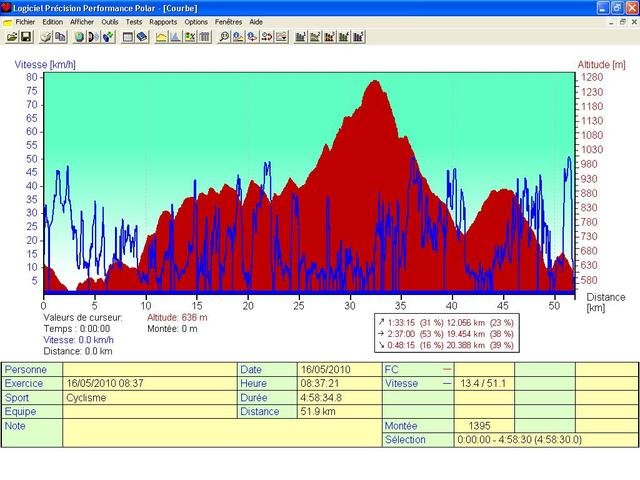This screenshot has height=480, width=640.
Task: Click the empty Personne field
Action: (x=150, y=369)
